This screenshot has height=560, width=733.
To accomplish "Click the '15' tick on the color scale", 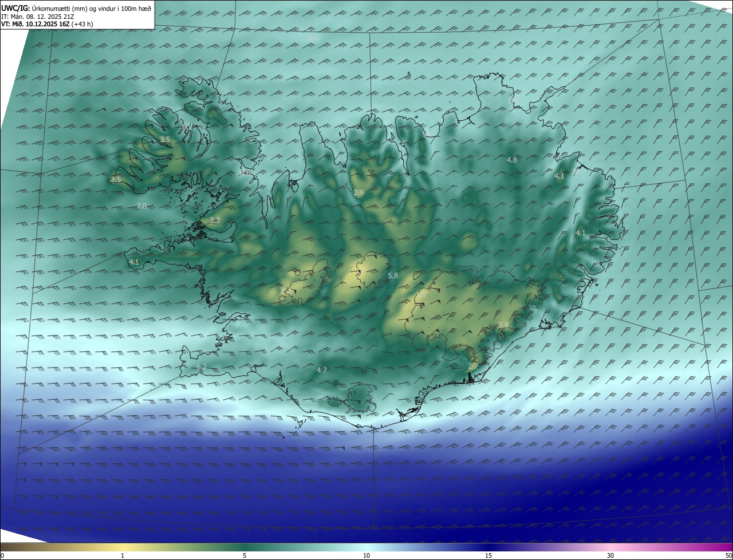I will click(x=488, y=555).
